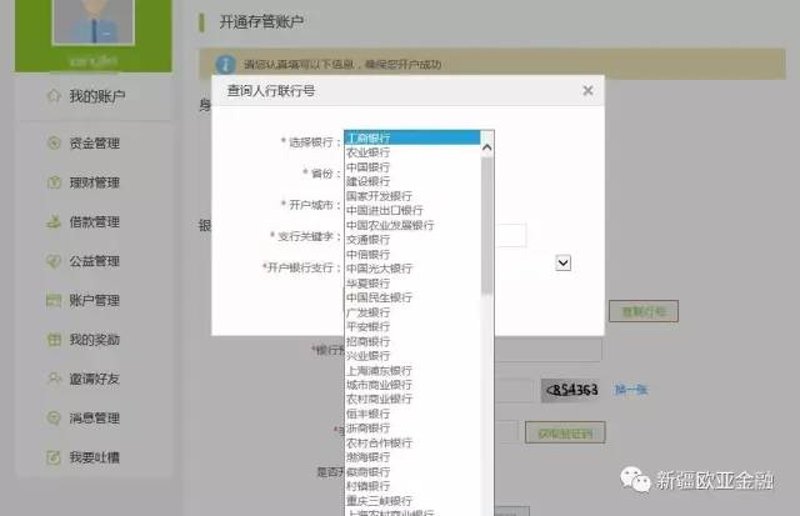Open 我的账户 home icon in sidebar
The image size is (800, 516).
(54, 96)
